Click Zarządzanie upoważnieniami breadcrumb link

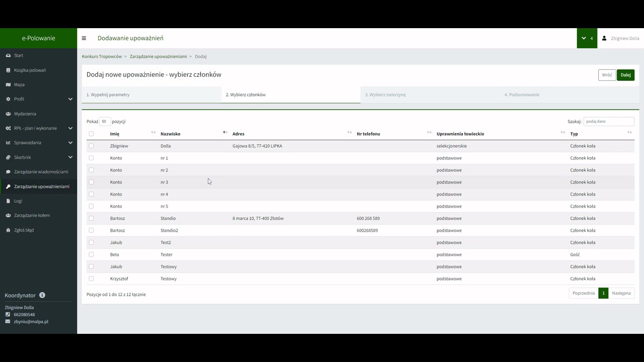point(158,56)
